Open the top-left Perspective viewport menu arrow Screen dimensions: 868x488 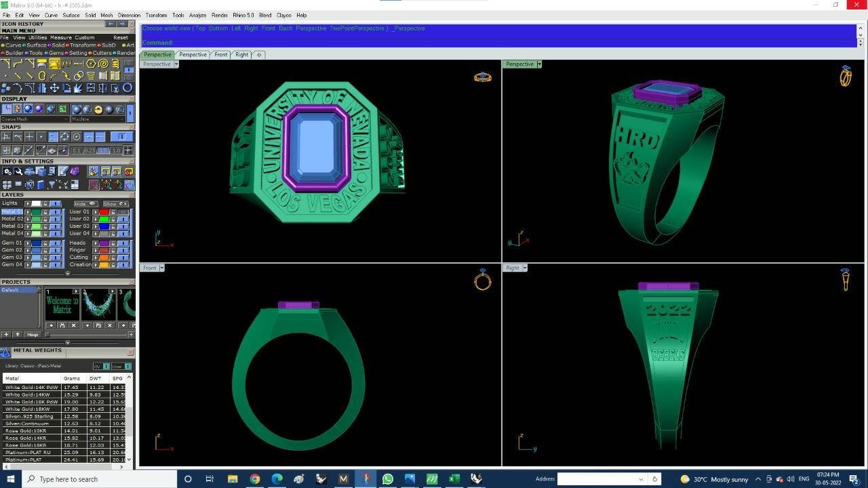point(176,64)
